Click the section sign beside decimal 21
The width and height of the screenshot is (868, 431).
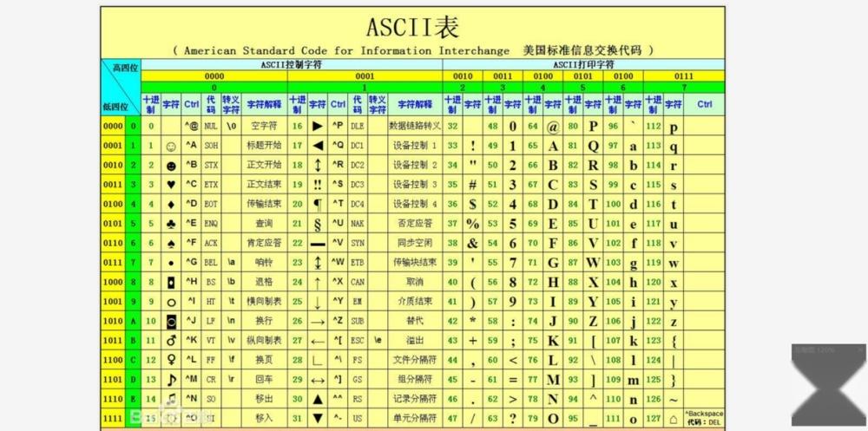click(x=318, y=224)
